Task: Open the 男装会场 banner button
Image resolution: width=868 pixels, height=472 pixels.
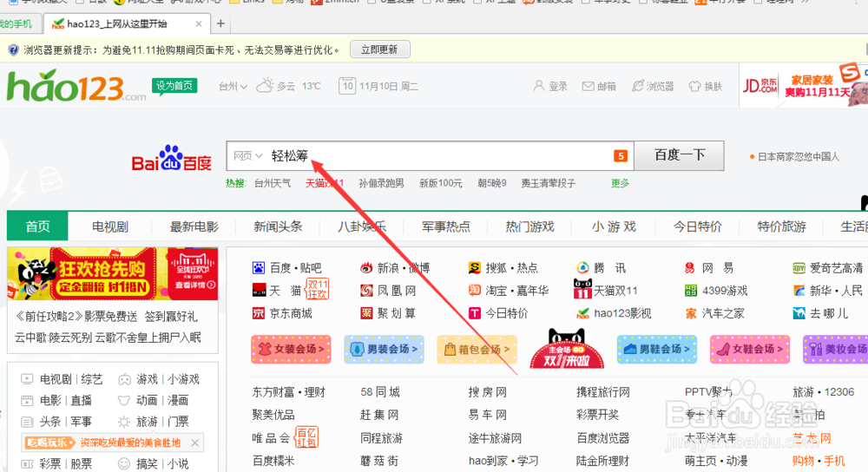Action: [x=385, y=349]
